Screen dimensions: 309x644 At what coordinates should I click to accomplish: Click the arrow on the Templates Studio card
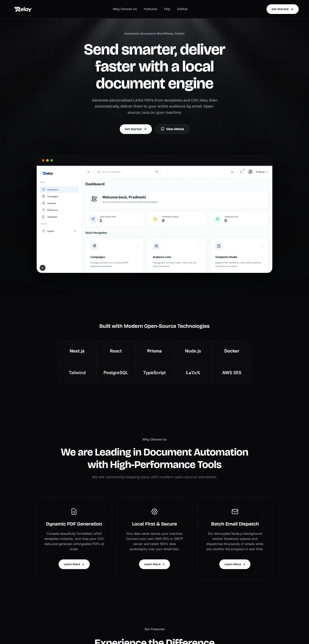[x=262, y=246]
